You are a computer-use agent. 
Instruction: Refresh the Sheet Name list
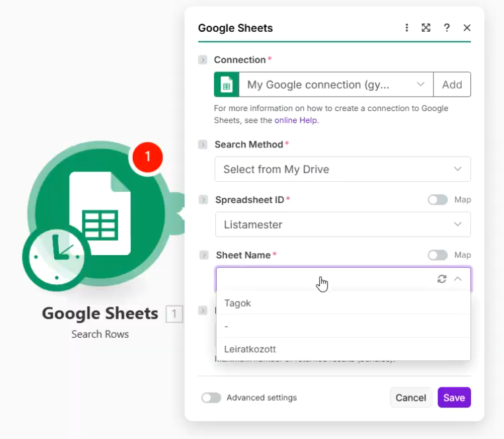pos(442,279)
